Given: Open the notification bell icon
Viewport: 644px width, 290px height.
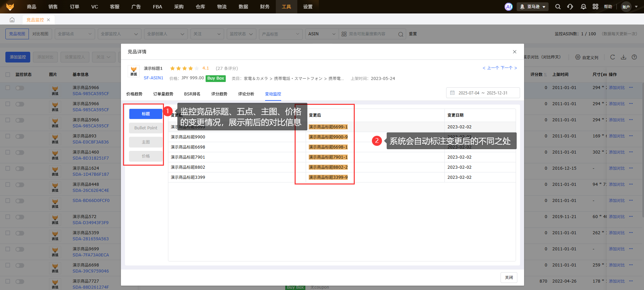Looking at the screenshot, I should (583, 7).
